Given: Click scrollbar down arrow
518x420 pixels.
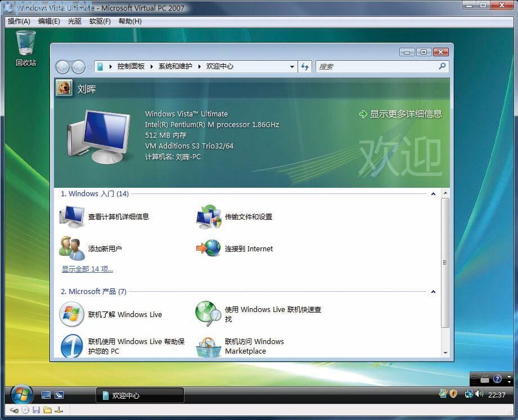Looking at the screenshot, I should click(445, 353).
